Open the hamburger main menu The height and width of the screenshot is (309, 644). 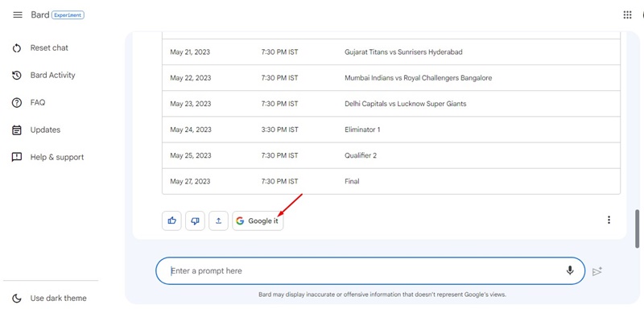17,15
